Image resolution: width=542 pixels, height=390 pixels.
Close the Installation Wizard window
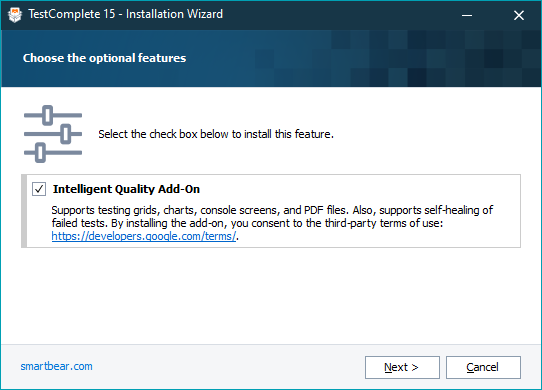tap(518, 15)
